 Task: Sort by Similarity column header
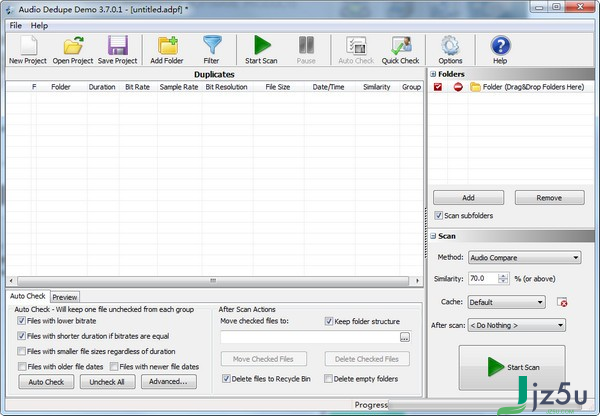point(377,87)
